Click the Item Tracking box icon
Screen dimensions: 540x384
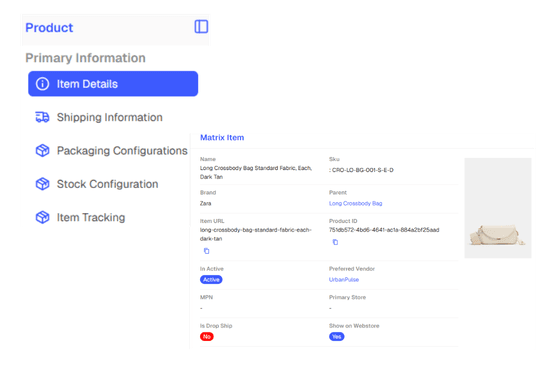coord(42,217)
